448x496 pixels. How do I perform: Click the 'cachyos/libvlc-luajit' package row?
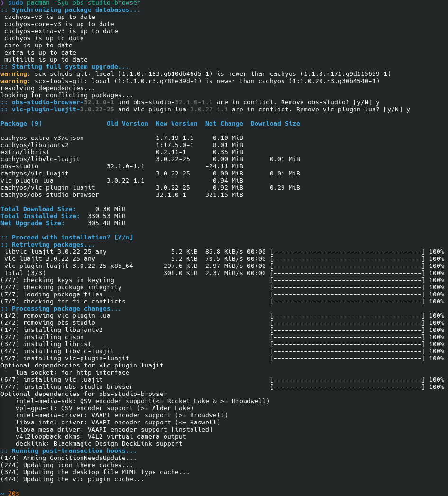coord(150,159)
